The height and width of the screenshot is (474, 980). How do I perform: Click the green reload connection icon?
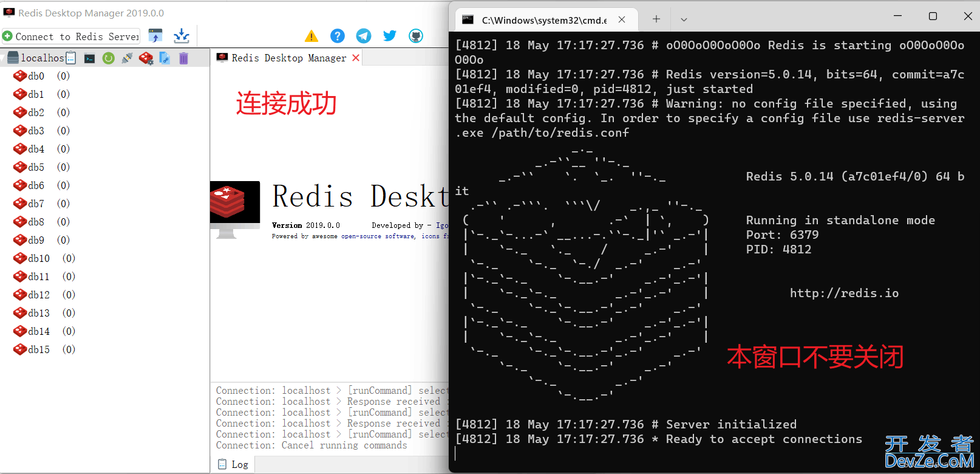[109, 58]
